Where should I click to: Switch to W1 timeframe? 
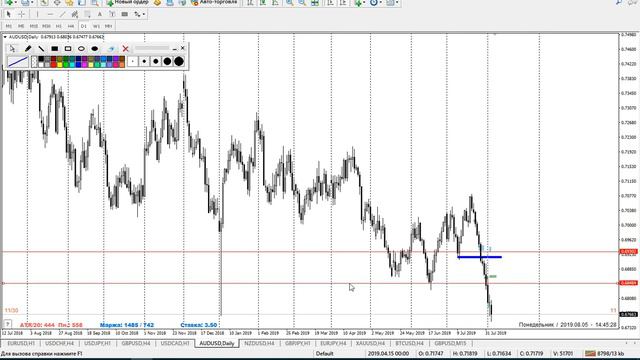pyautogui.click(x=96, y=26)
